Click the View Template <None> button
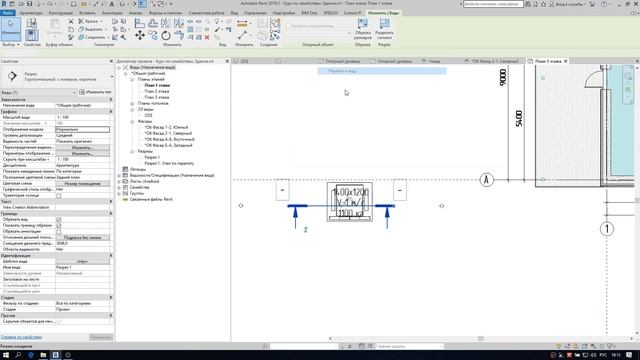This screenshot has width=640, height=360. coord(82,261)
